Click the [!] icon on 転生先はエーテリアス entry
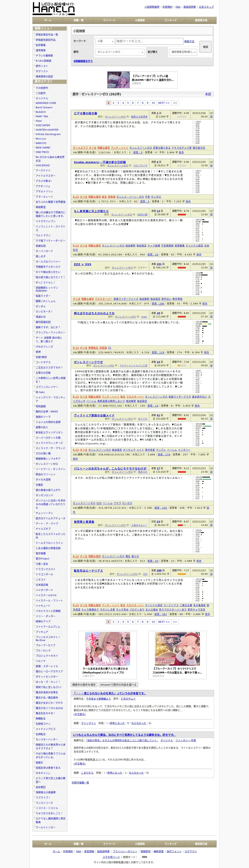Image resolution: width=249 pixels, height=868 pixels. tap(211, 571)
